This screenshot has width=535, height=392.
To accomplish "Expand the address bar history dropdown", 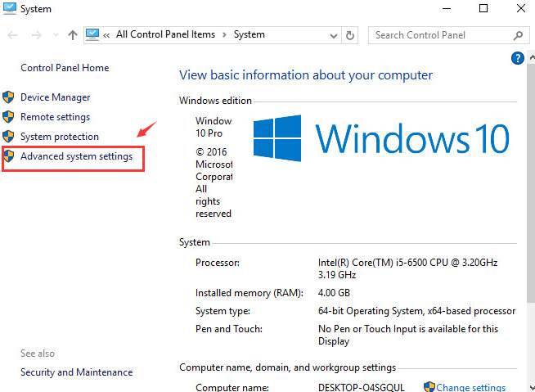I will (x=334, y=35).
